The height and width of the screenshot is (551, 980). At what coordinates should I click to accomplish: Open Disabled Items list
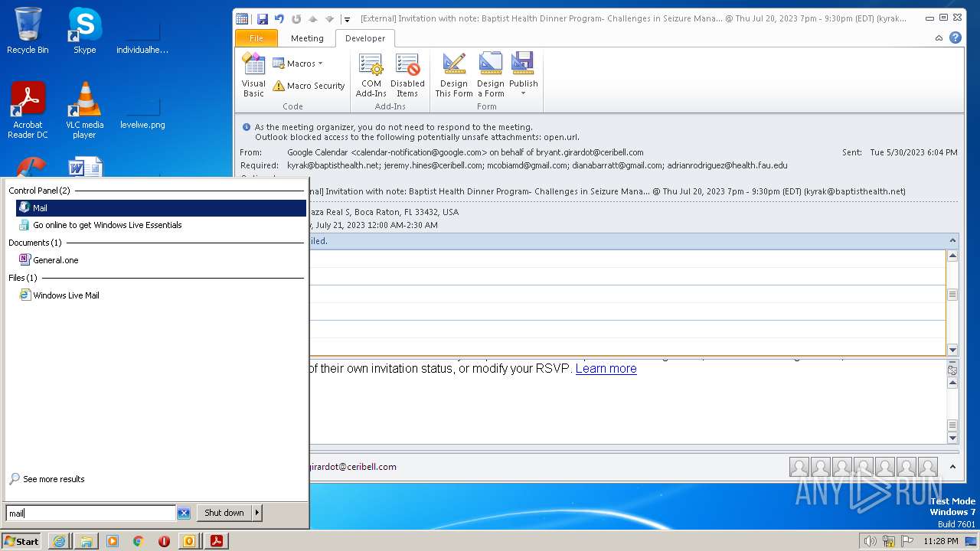tap(407, 76)
